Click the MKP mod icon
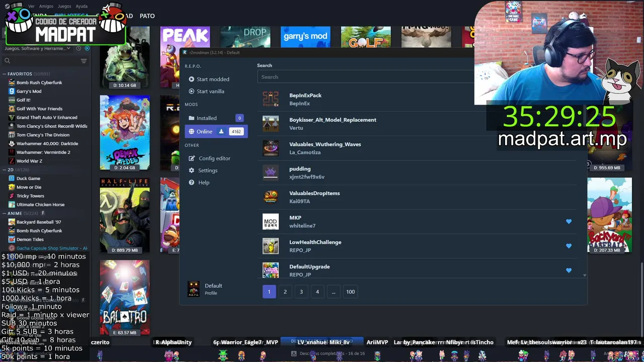The width and height of the screenshot is (644, 362). point(271,222)
